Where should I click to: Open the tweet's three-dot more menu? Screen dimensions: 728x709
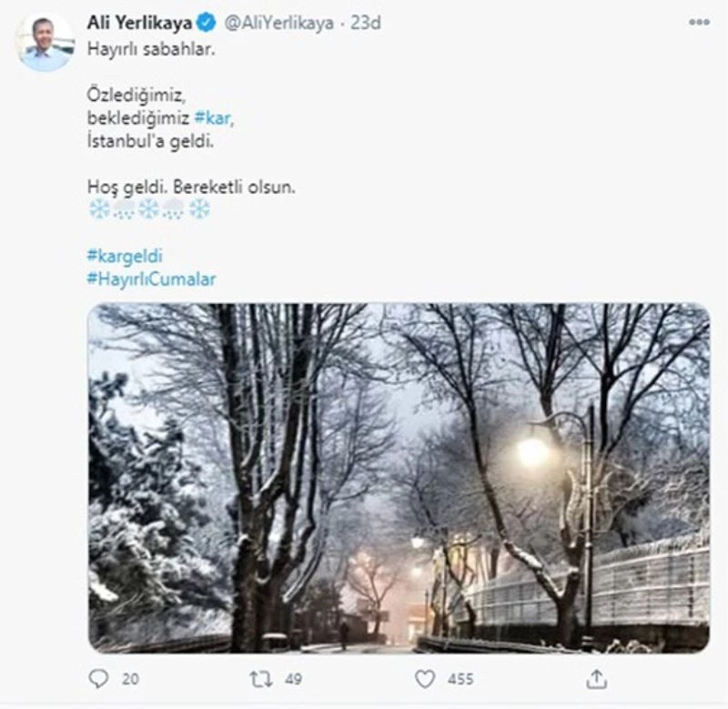click(x=699, y=22)
